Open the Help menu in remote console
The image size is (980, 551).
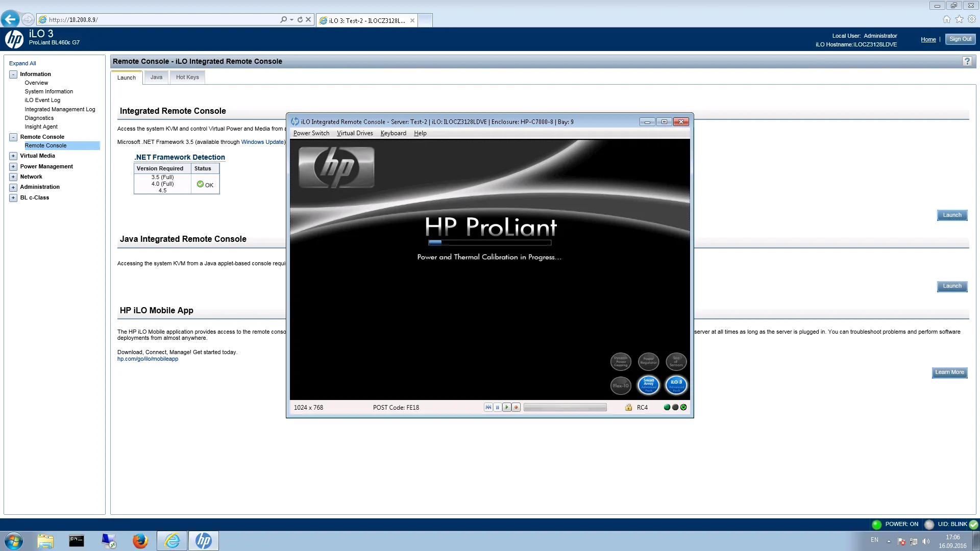(x=420, y=133)
